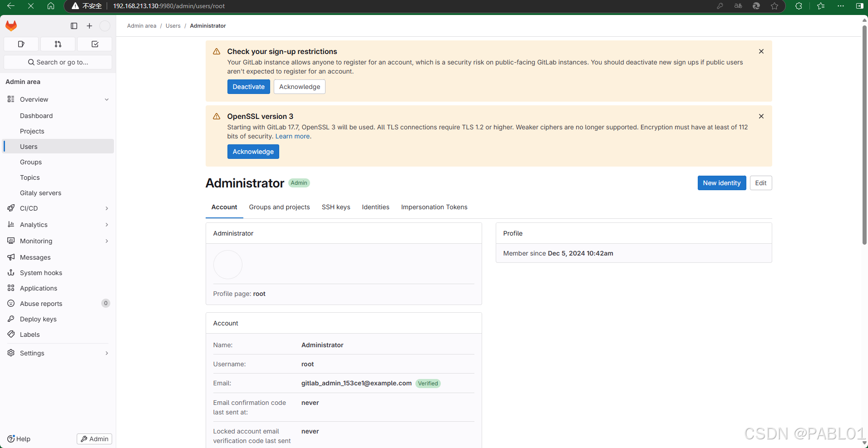Expand the CI/CD section chevron

pos(107,208)
